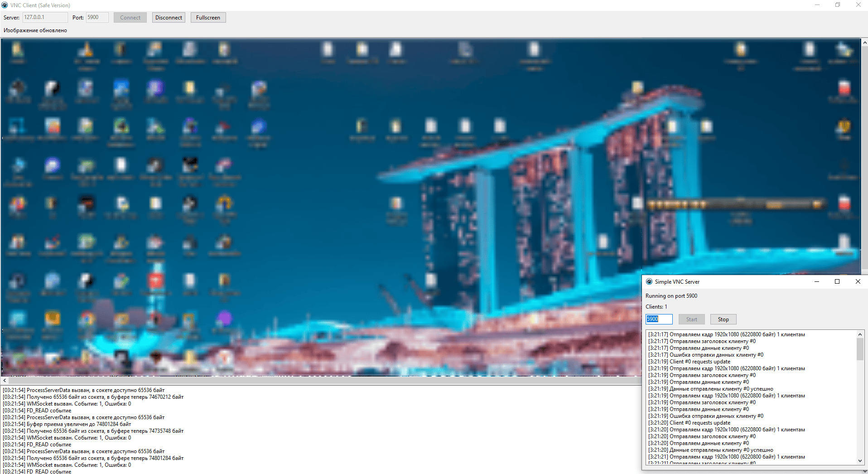Select server log line "[3:21:19] Ошибка отправки данных клиенту #0"
868x474 pixels.
coord(706,416)
